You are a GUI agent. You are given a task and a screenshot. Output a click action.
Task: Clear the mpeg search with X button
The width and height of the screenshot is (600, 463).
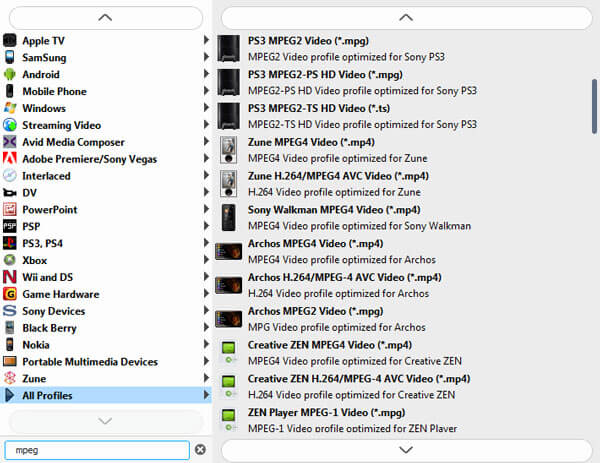click(x=200, y=449)
